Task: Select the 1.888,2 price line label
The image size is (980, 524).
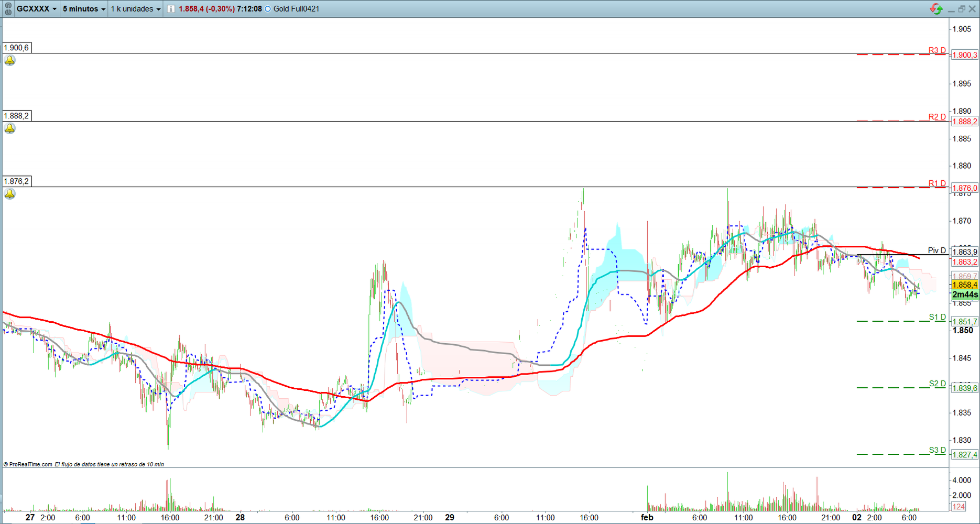Action: click(x=17, y=116)
